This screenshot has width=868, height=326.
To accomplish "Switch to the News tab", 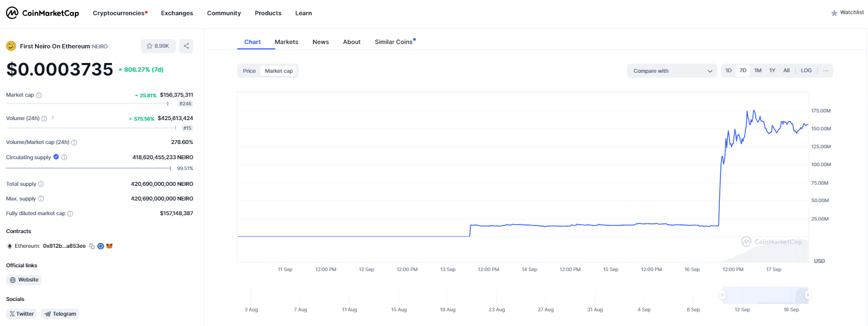I will (321, 42).
